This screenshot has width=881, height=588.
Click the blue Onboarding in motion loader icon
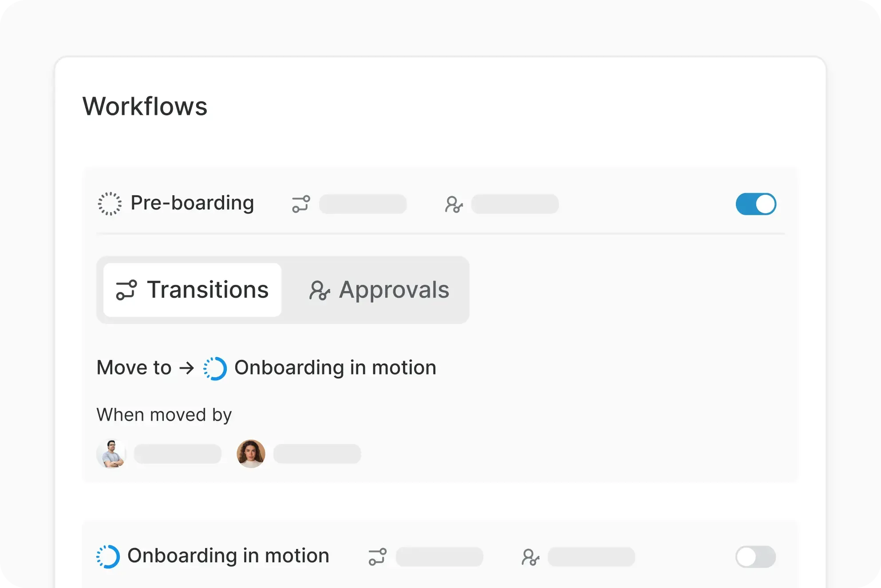coord(216,367)
